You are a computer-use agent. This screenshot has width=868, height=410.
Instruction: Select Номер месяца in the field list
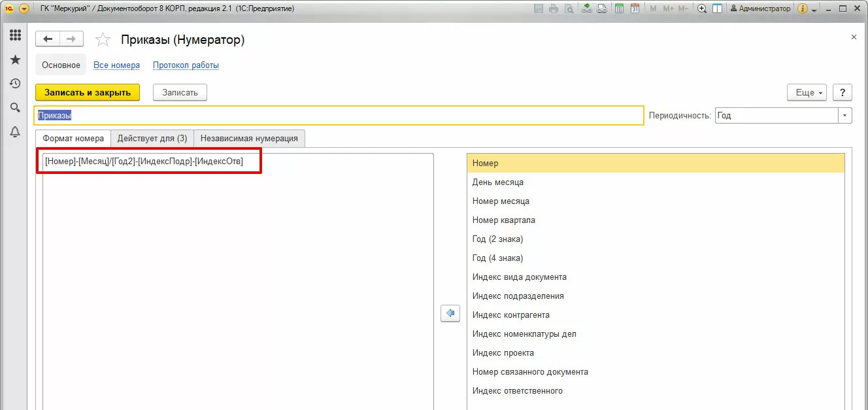[656, 201]
